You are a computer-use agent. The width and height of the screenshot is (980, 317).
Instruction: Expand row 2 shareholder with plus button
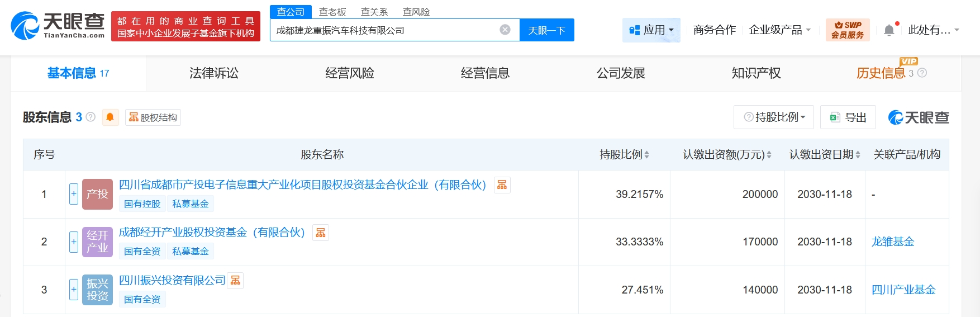(74, 242)
